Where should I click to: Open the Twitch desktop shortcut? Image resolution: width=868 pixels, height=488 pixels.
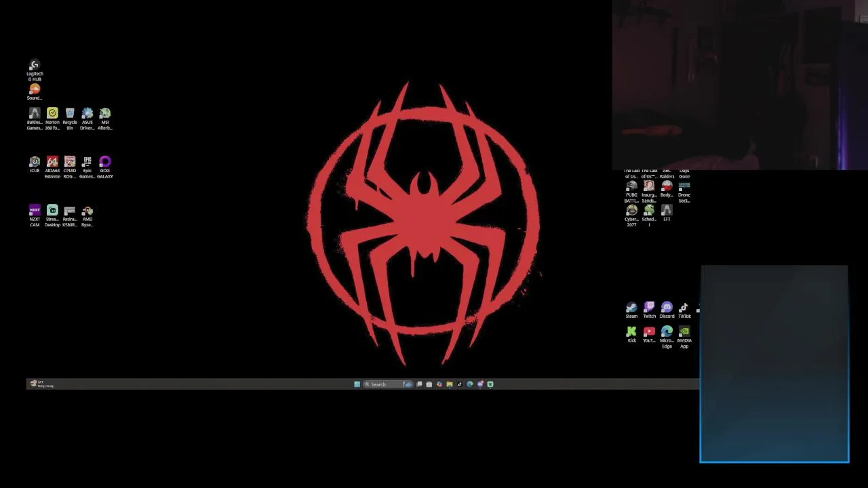click(x=649, y=310)
